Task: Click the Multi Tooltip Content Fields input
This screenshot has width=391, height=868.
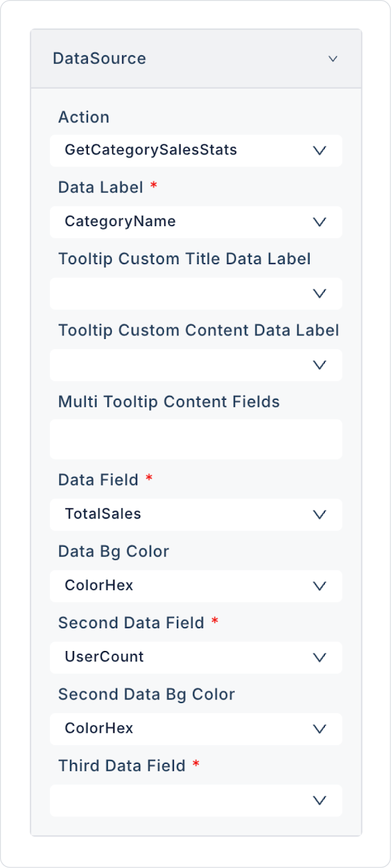Action: (196, 439)
